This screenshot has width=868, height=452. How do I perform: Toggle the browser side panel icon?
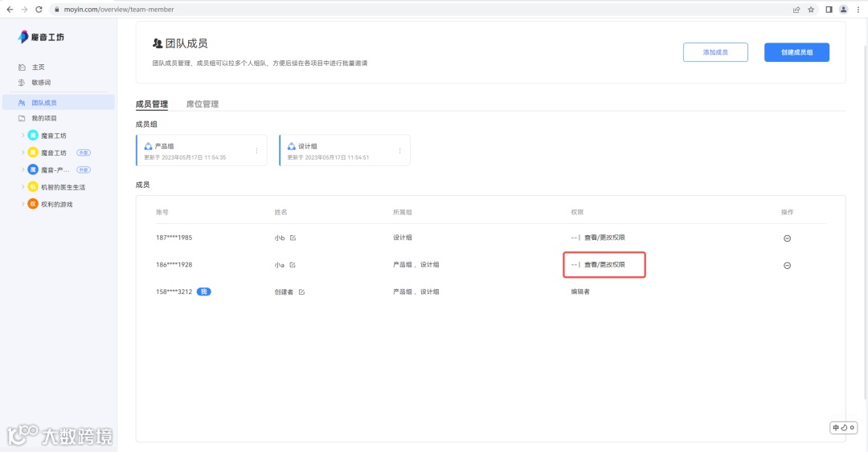[829, 10]
